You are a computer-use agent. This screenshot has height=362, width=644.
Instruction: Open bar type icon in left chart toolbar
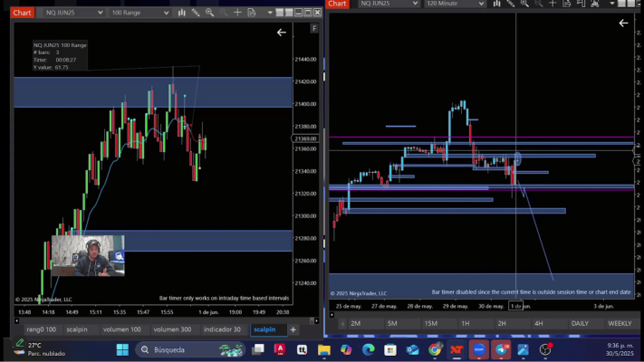coord(181,13)
